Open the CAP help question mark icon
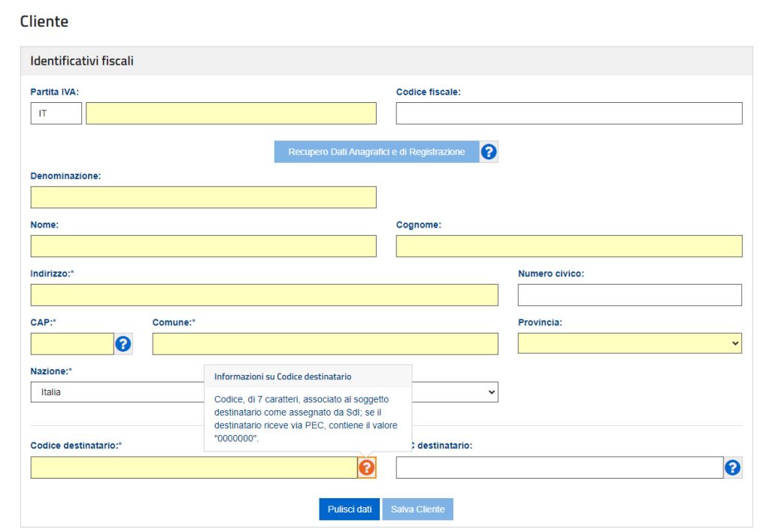The width and height of the screenshot is (770, 532). 123,343
